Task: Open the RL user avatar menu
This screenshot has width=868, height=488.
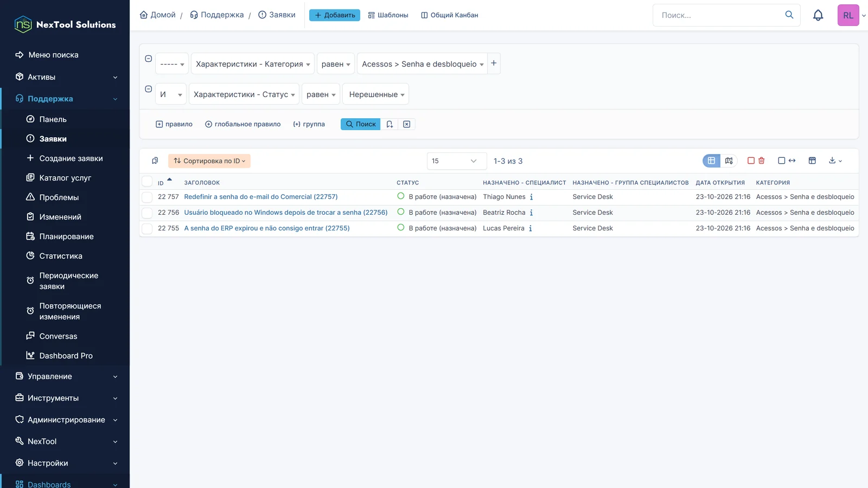Action: pos(848,15)
